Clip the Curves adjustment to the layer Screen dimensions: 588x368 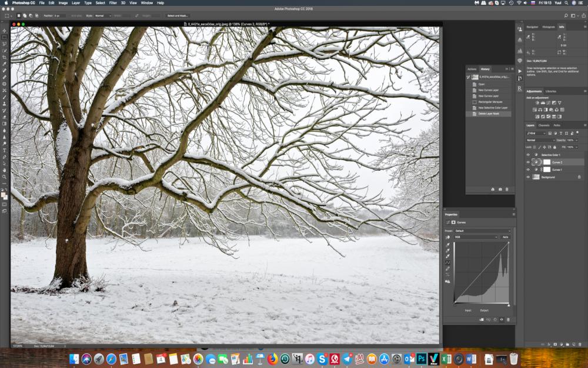pos(482,320)
